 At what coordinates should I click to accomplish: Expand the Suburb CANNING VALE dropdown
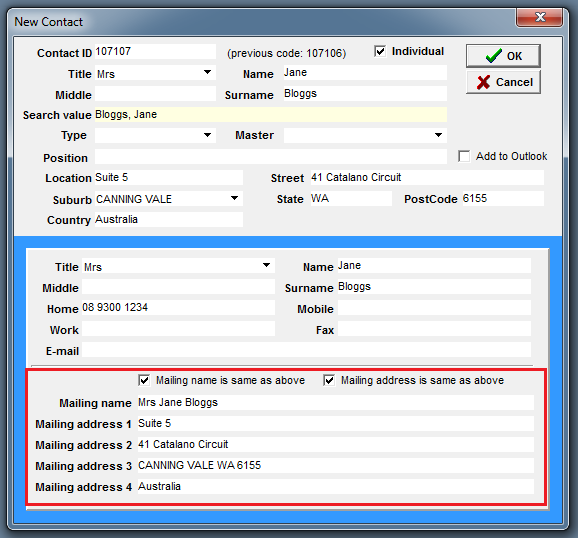(234, 198)
